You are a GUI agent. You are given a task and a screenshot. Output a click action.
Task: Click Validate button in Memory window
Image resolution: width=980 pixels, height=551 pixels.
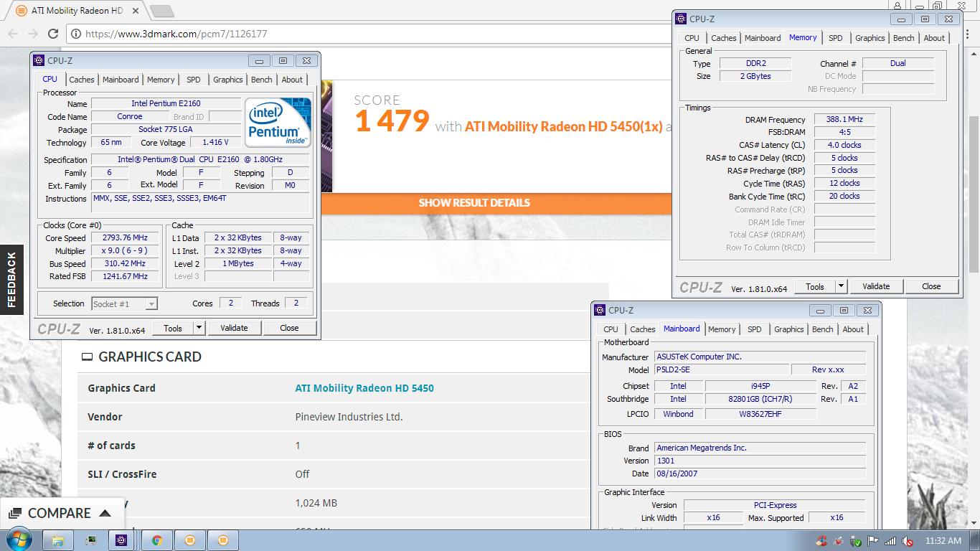876,286
